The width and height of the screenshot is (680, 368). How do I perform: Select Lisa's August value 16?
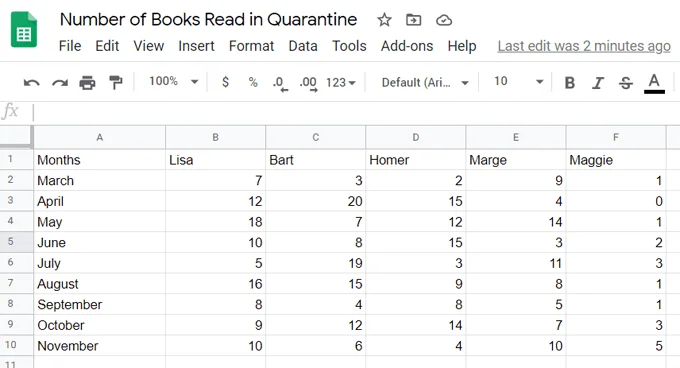click(x=215, y=283)
